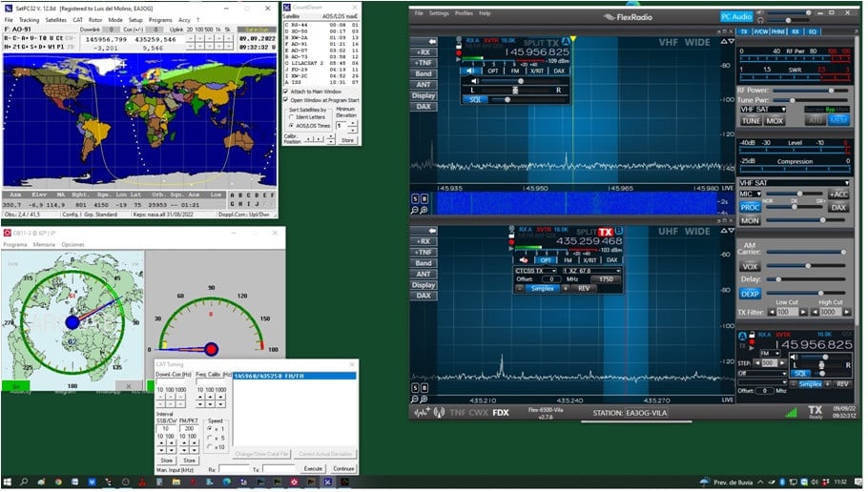Click the TUNE button
Screen dimensions: 868x492
pos(752,121)
